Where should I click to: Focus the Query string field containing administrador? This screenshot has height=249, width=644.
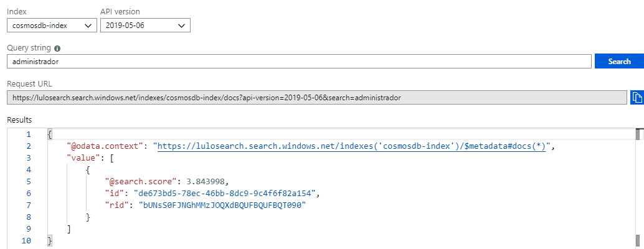(300, 62)
